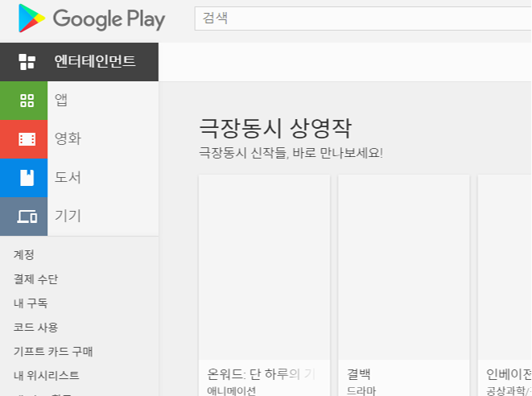
Task: Go to the 기기 section
Action: point(68,216)
